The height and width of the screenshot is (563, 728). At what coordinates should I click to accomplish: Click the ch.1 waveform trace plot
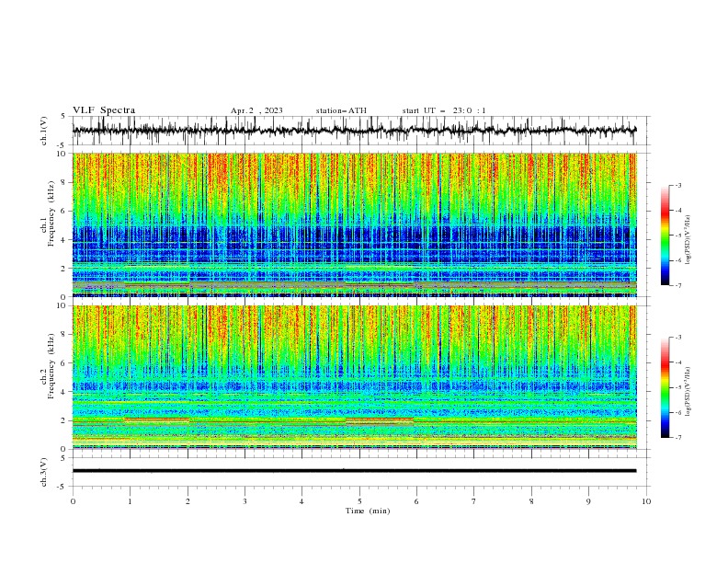tap(354, 131)
